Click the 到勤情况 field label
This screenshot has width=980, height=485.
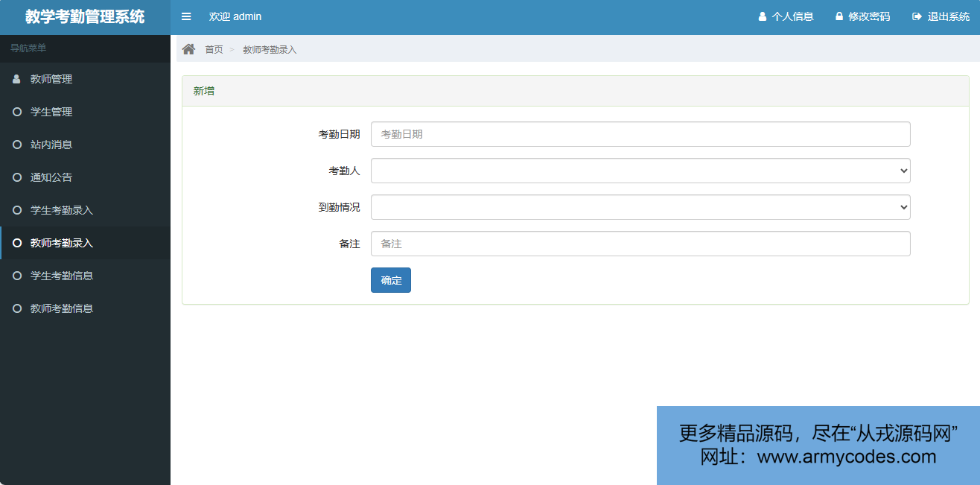(340, 207)
